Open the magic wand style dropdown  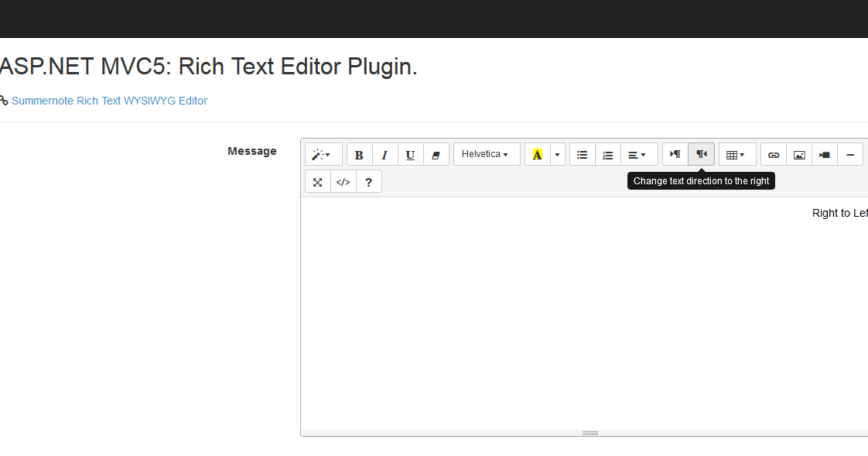323,154
